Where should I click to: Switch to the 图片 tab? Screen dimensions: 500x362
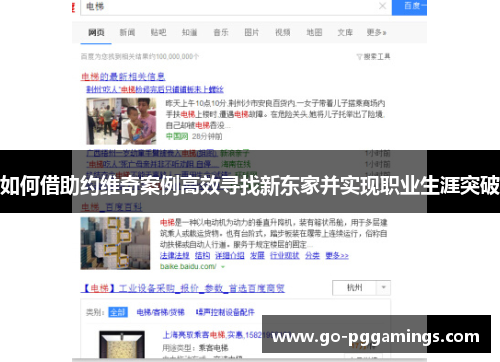point(251,32)
